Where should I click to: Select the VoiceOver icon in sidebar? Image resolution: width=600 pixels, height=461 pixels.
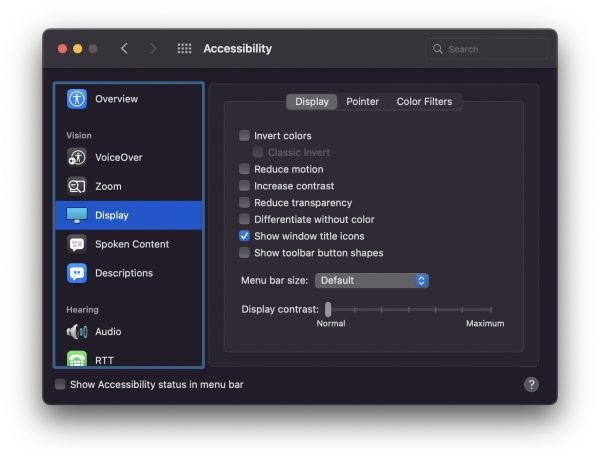pyautogui.click(x=77, y=157)
